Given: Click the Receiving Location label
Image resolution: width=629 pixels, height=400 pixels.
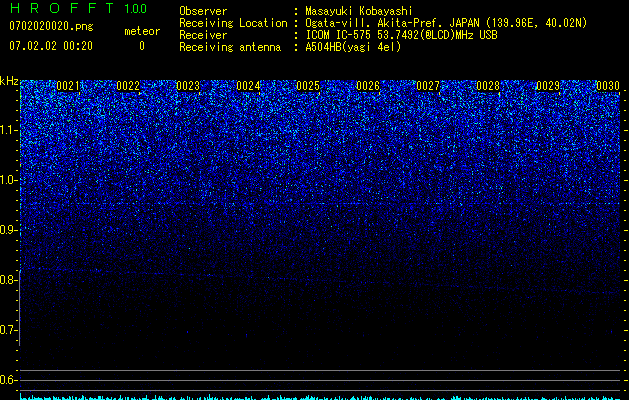Looking at the screenshot, I should tap(233, 24).
